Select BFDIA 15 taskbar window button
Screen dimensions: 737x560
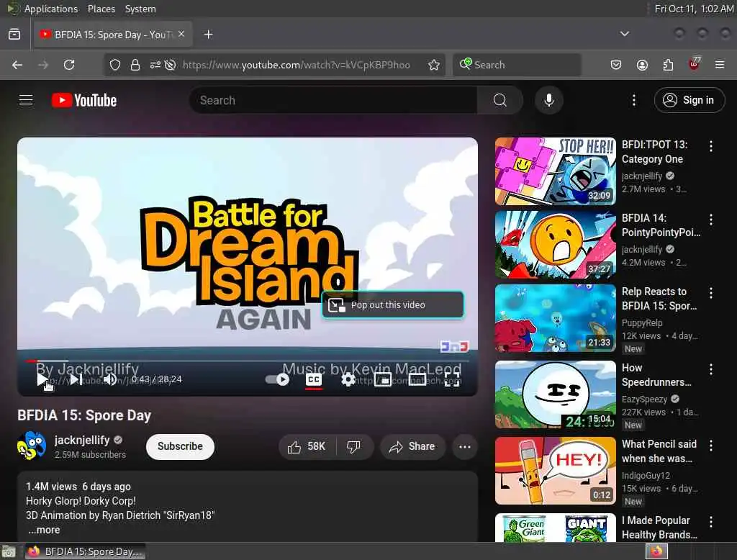tap(85, 551)
